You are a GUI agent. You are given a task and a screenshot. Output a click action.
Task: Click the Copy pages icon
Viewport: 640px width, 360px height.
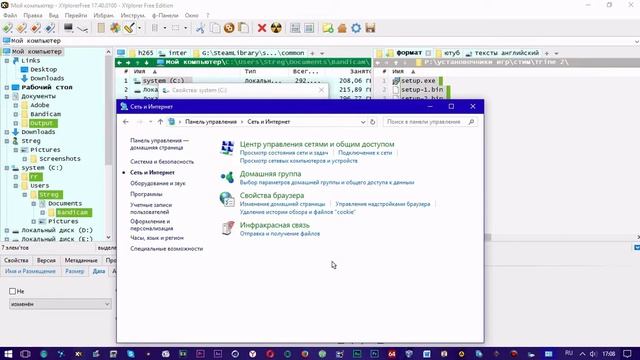214,28
